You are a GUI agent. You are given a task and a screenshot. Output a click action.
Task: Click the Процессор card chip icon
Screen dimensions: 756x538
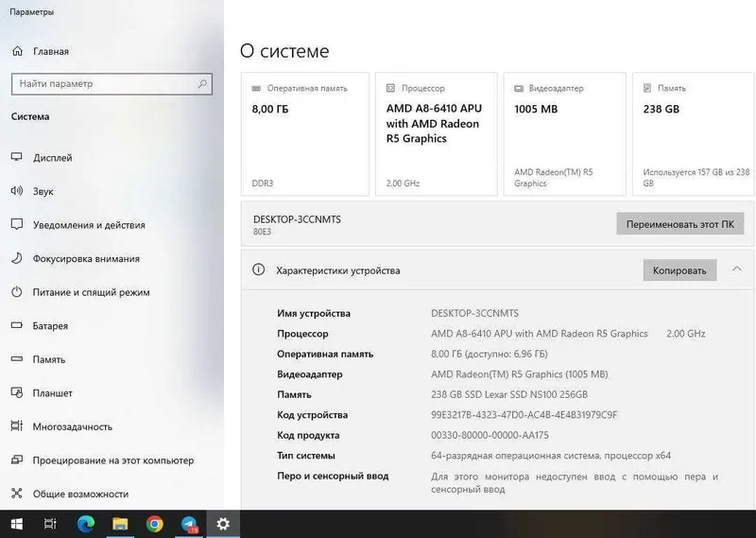[390, 88]
